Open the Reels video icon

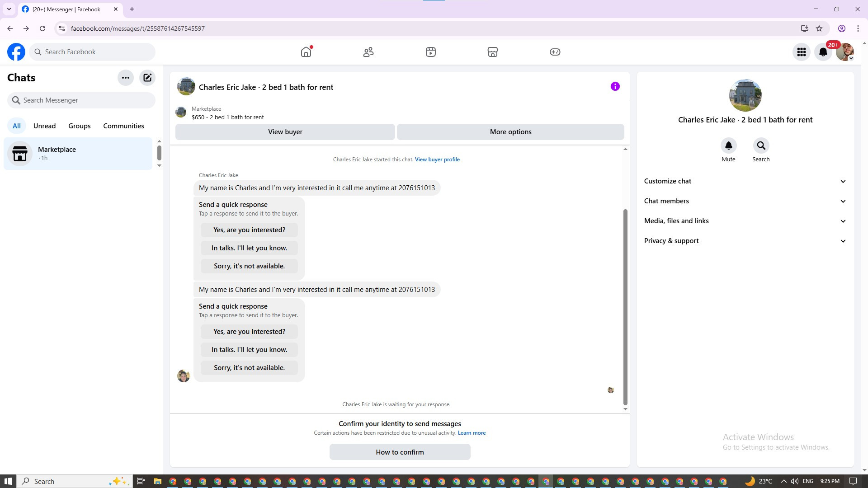point(430,52)
